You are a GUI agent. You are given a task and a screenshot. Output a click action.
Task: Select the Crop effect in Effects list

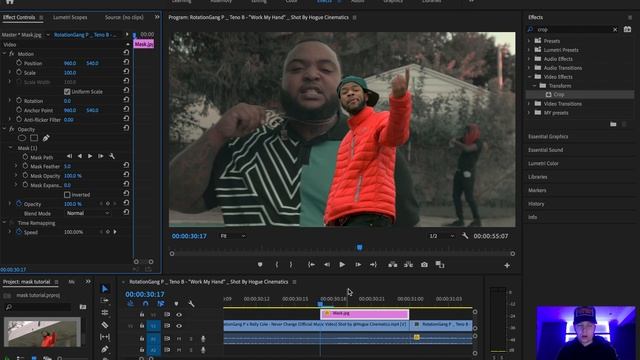[559, 94]
